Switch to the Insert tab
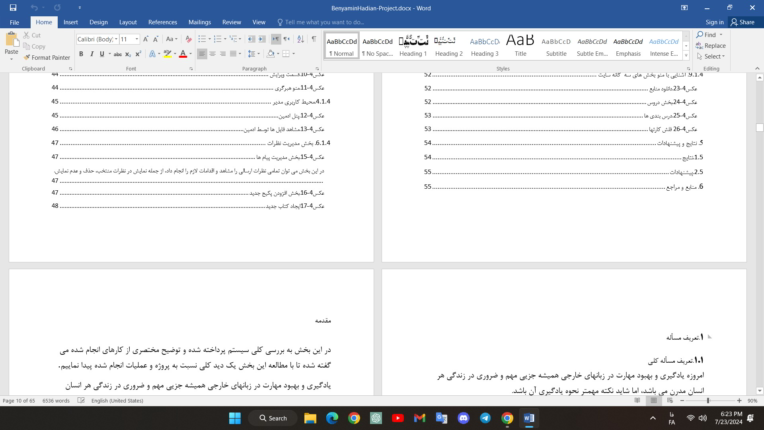This screenshot has width=764, height=430. click(x=71, y=22)
